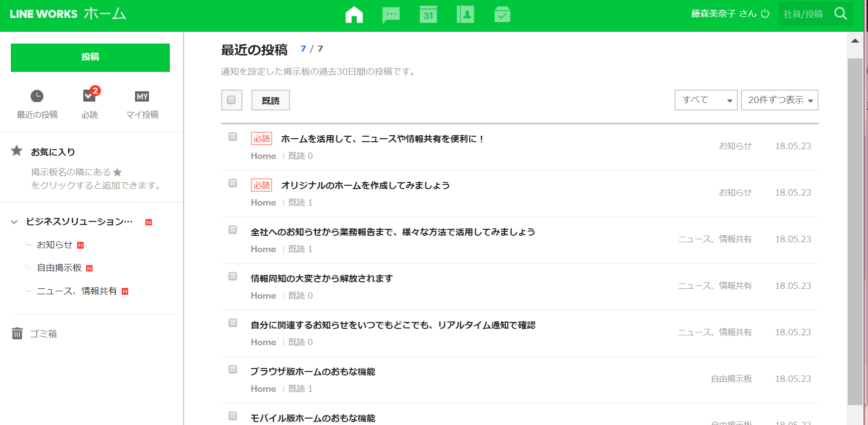Image resolution: width=868 pixels, height=425 pixels.
Task: Open the calendar icon in header
Action: (428, 15)
